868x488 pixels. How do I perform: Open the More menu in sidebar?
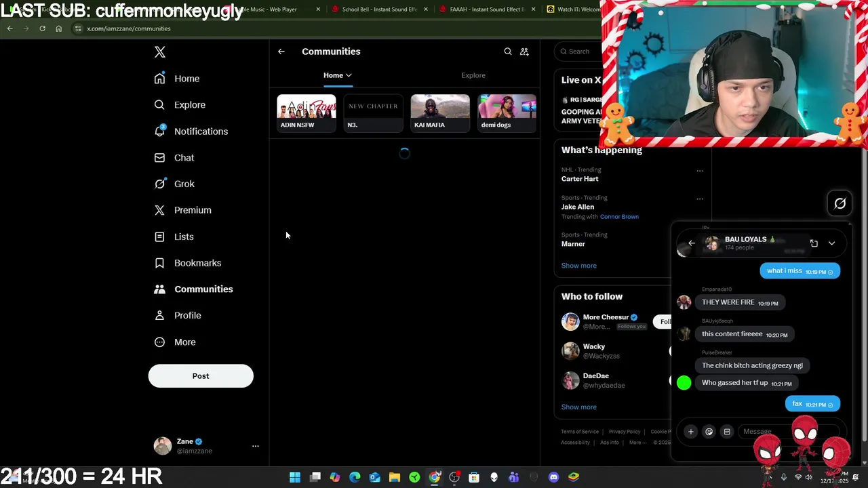(x=175, y=342)
